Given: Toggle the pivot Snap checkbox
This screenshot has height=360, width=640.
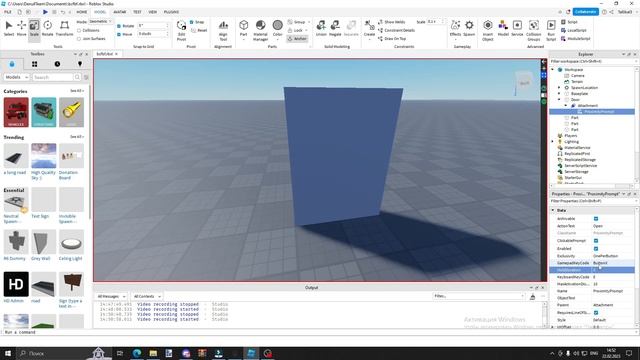Looking at the screenshot, I should (192, 22).
